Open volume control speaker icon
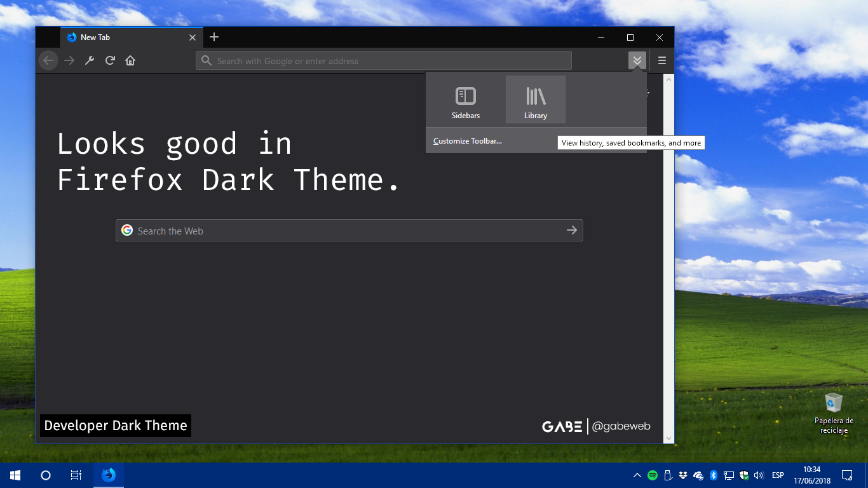The height and width of the screenshot is (488, 868). pyautogui.click(x=759, y=475)
